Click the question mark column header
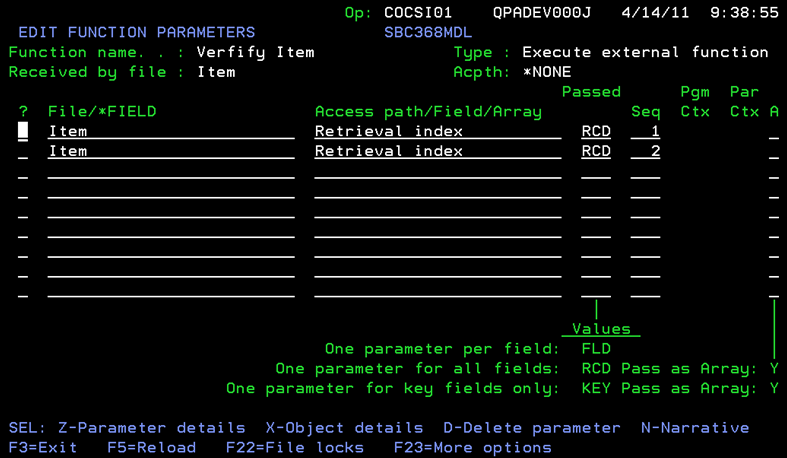Screen dimensions: 787x458 coord(23,111)
